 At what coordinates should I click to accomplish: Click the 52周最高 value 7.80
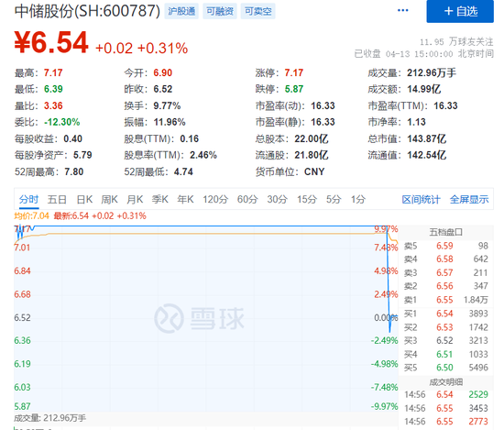coord(73,171)
